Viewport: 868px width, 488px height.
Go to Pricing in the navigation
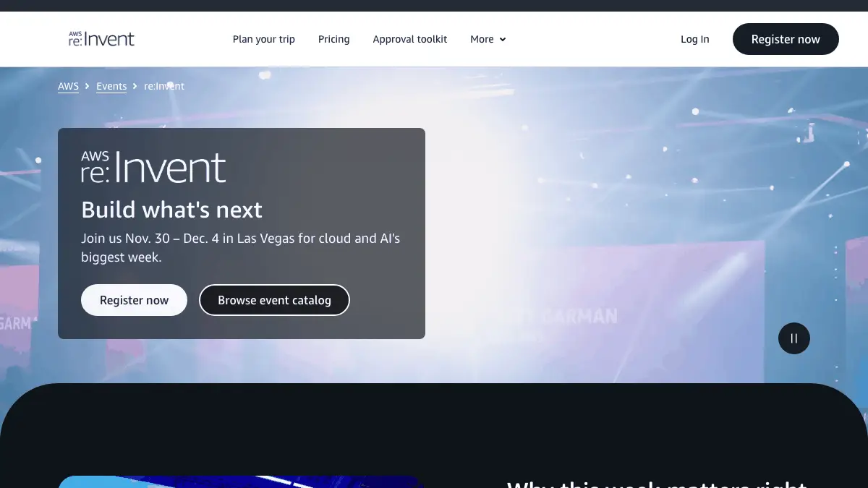334,39
